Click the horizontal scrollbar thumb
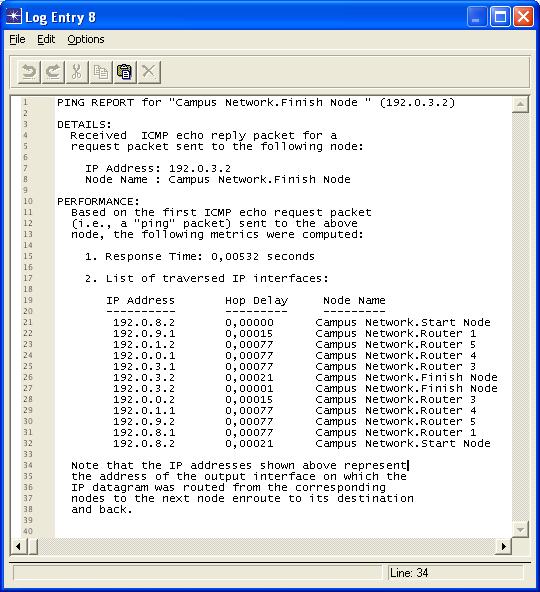 [33, 546]
